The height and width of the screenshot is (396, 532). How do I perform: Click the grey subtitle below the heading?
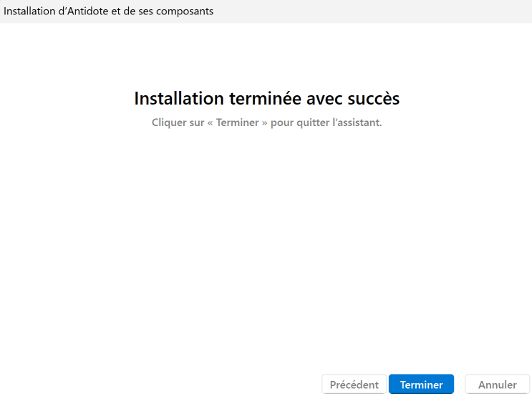coord(266,122)
